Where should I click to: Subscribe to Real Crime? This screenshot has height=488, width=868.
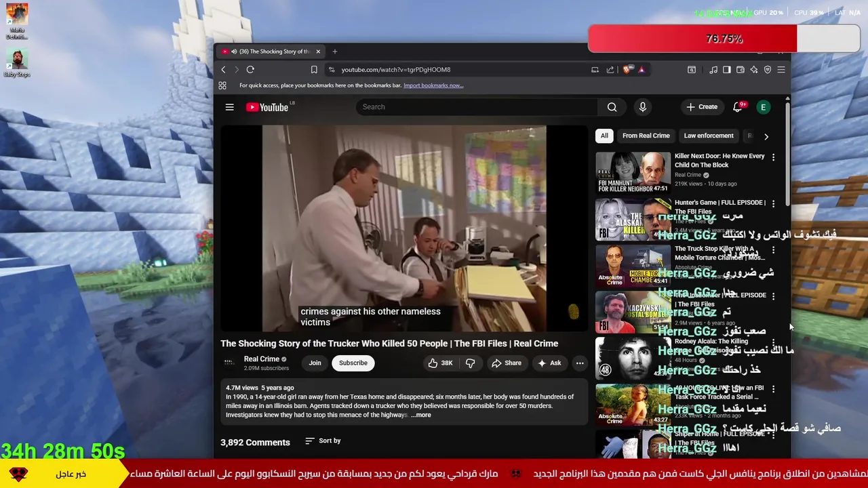[x=353, y=363]
